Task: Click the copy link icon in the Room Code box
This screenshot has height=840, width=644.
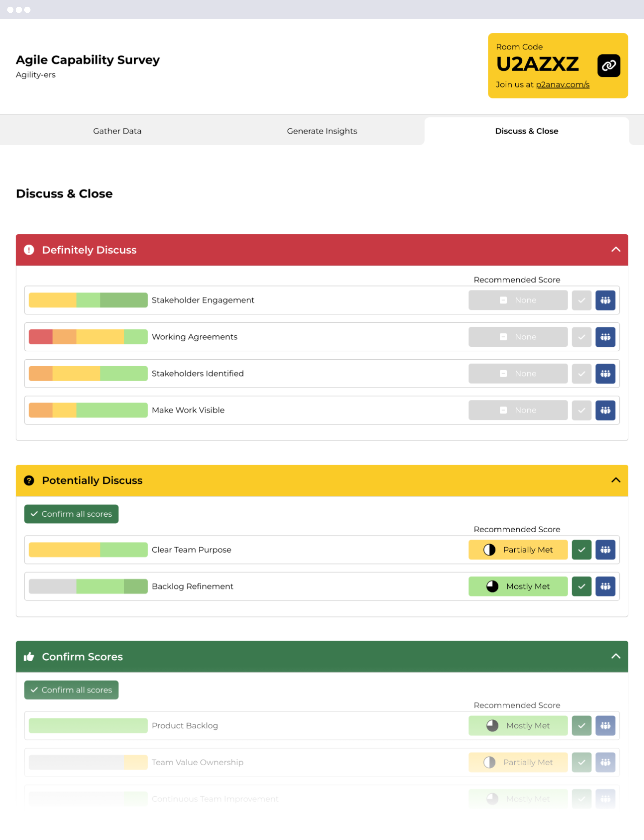Action: click(609, 65)
